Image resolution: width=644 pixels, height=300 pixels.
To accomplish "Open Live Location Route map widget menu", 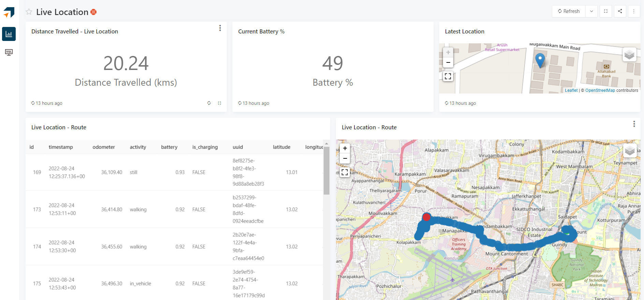I will pyautogui.click(x=634, y=124).
